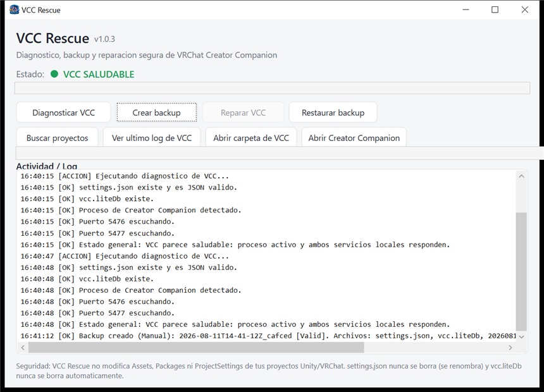Click the Actividad / Log heading

click(x=46, y=166)
